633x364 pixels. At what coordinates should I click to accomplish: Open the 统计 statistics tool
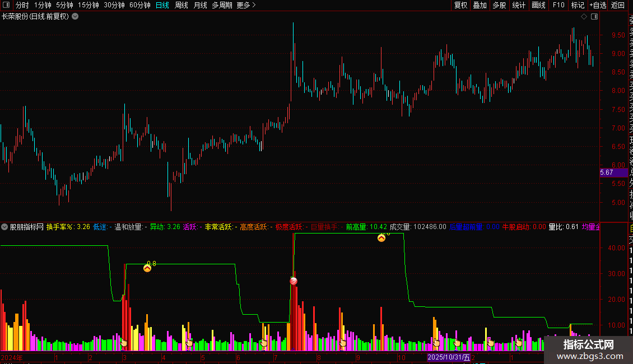pos(519,5)
